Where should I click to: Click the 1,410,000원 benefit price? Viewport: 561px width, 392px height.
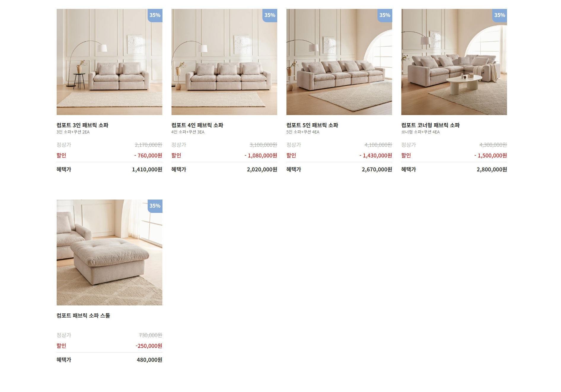[147, 169]
